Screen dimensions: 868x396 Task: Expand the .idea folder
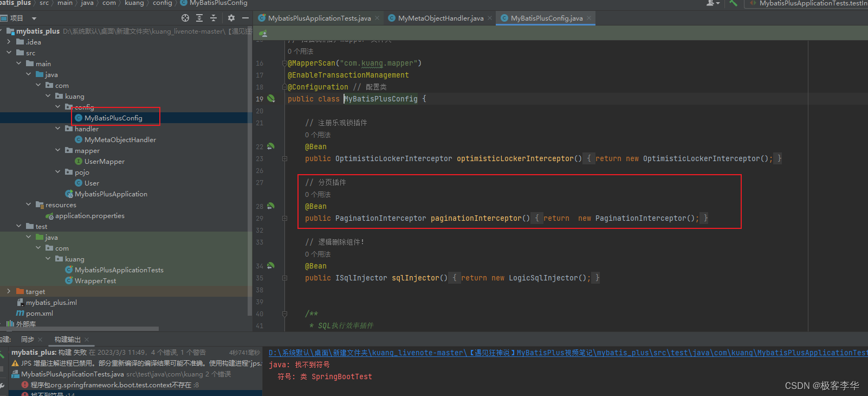(x=9, y=42)
